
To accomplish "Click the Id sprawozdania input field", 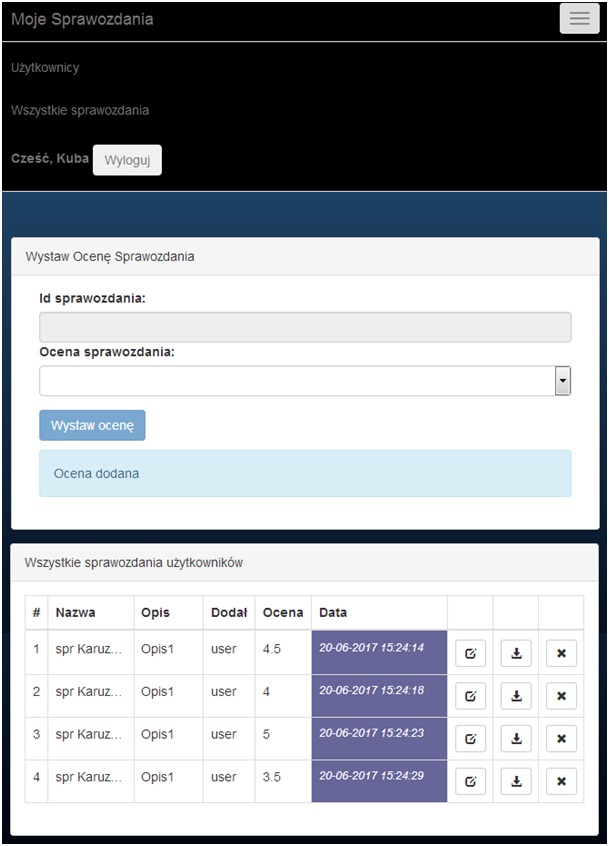I will point(305,327).
